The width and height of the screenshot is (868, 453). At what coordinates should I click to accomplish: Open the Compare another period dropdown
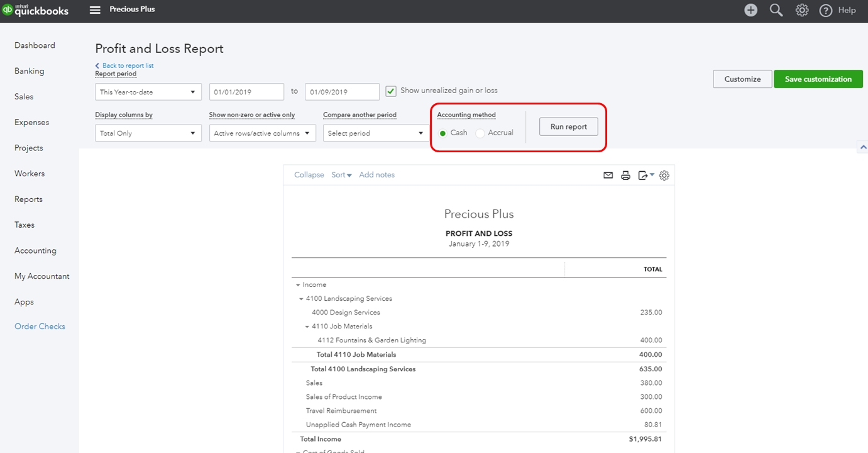[x=376, y=133]
